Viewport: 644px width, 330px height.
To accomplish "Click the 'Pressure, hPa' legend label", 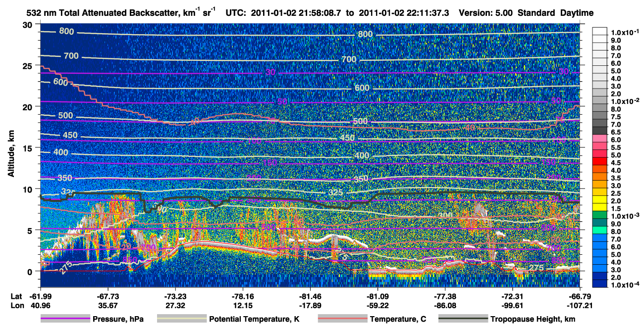I will (x=119, y=320).
